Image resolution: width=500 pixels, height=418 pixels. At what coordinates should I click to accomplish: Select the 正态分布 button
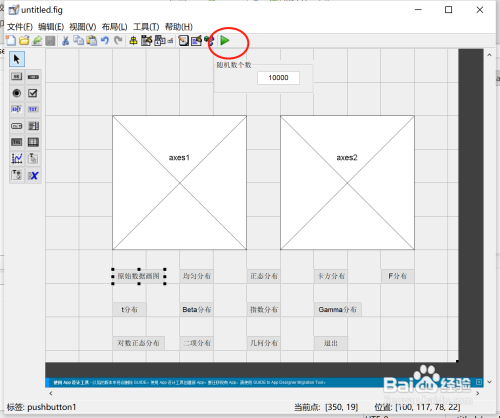click(264, 276)
